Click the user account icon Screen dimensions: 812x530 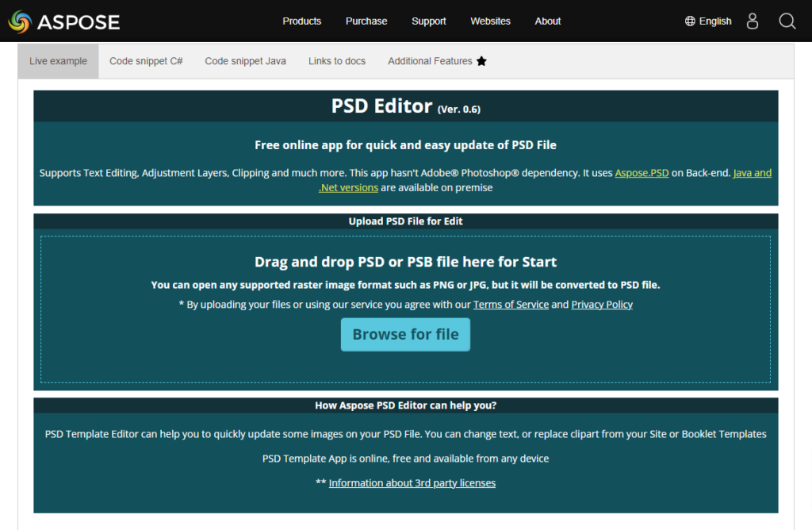coord(752,21)
